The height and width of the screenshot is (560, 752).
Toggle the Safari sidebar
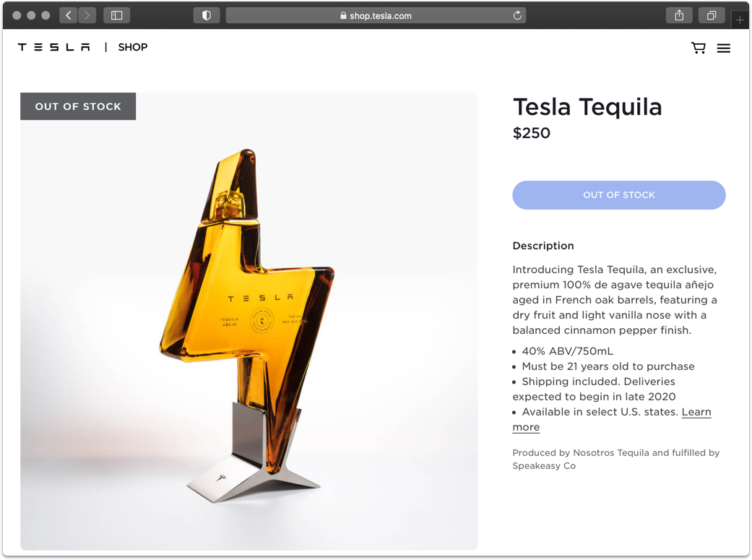[116, 15]
